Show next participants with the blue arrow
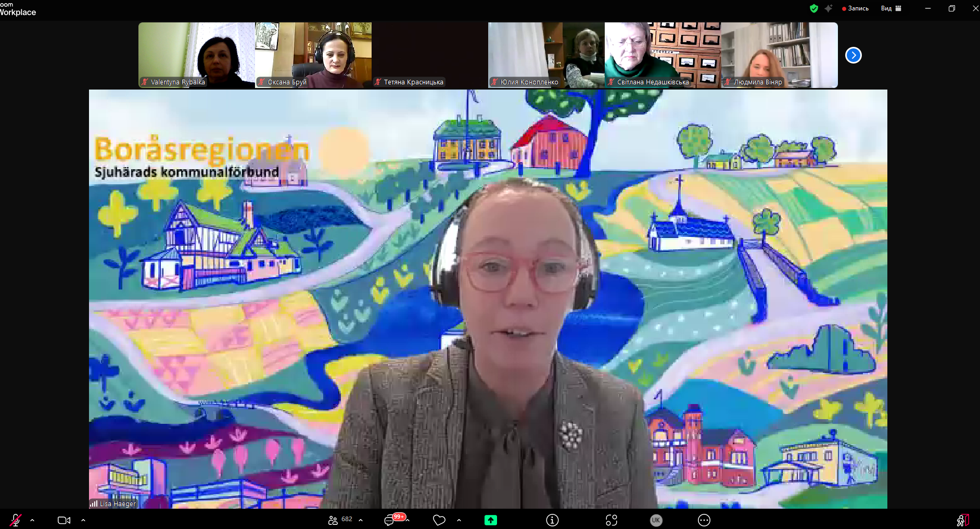980x529 pixels. pos(854,55)
